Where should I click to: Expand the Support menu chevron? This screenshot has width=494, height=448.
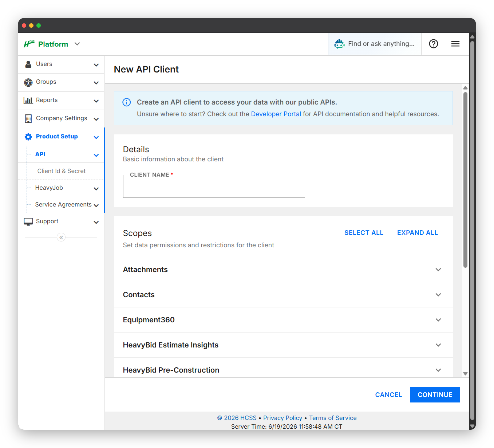tap(96, 222)
